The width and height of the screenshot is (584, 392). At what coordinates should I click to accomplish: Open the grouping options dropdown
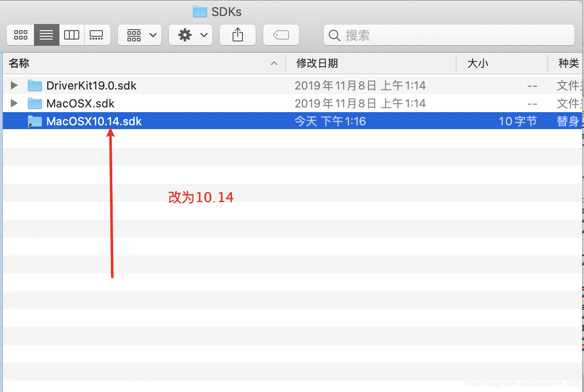point(139,34)
